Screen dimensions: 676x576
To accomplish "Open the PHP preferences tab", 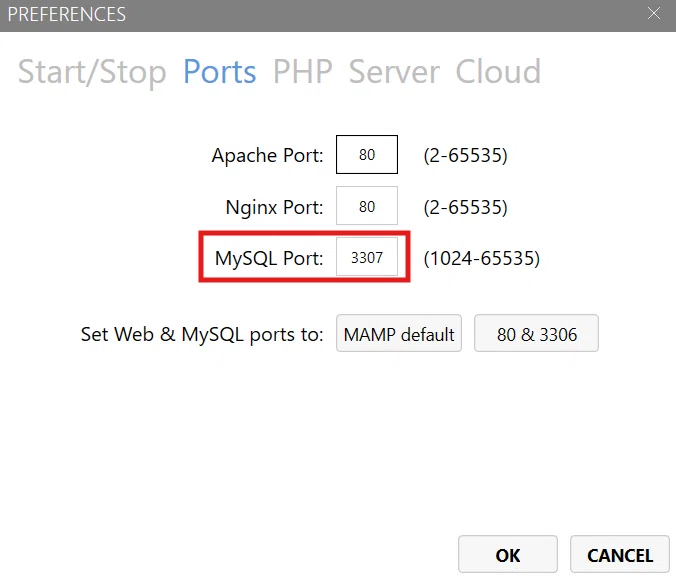I will [303, 72].
